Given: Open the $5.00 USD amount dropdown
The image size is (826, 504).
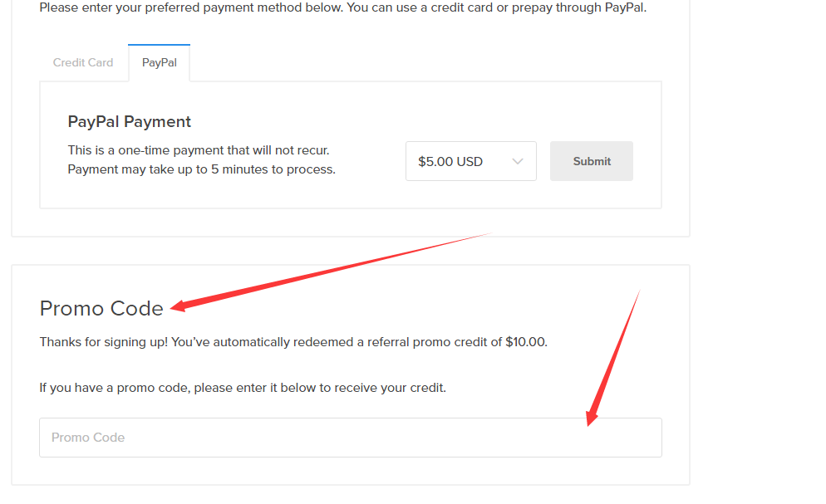Looking at the screenshot, I should point(470,161).
